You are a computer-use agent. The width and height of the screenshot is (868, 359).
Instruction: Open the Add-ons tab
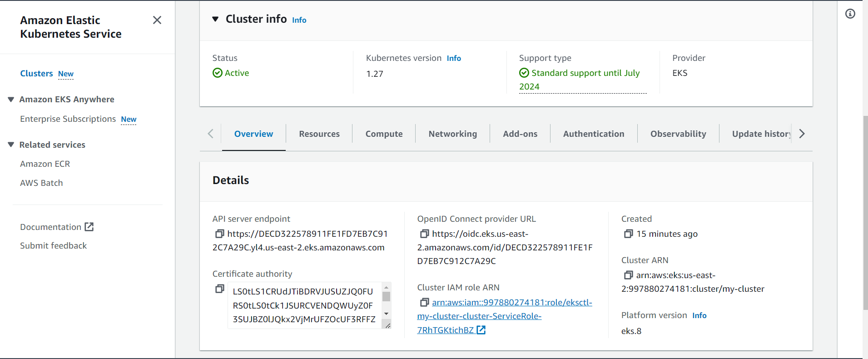click(x=520, y=134)
